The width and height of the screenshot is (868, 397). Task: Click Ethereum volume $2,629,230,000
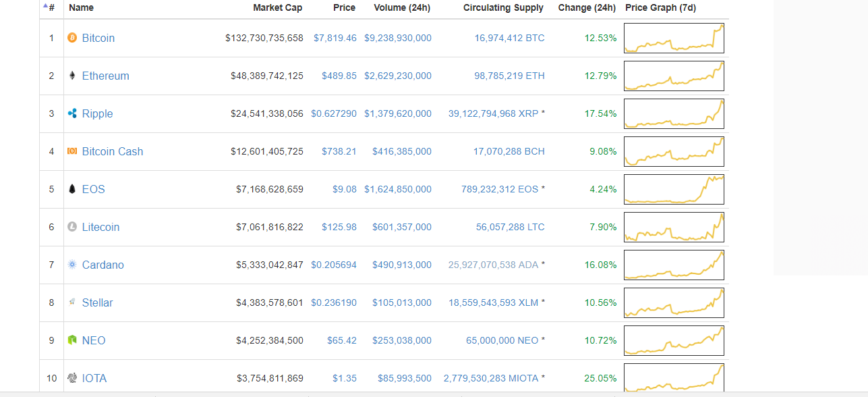[398, 76]
